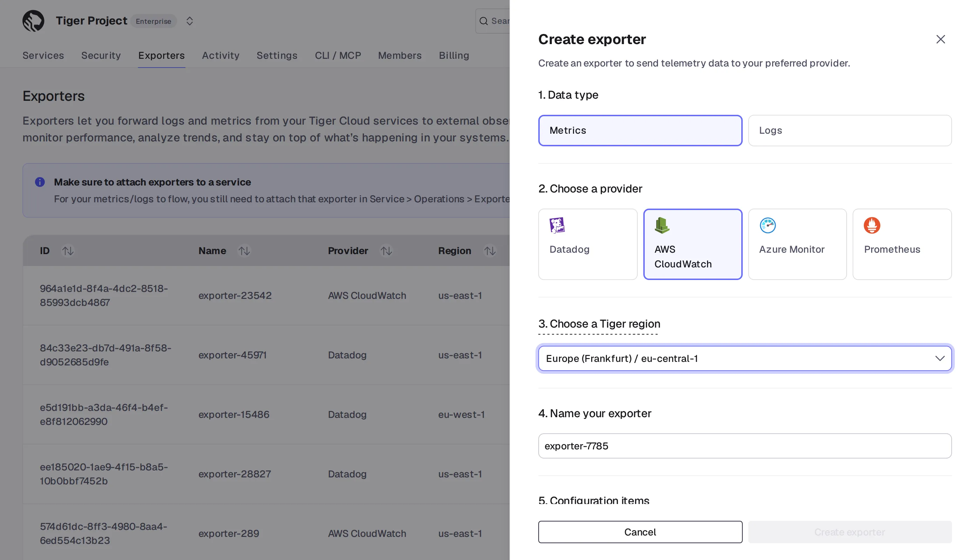Screen dimensions: 980x560
Task: Open the Activity tab
Action: click(x=221, y=55)
